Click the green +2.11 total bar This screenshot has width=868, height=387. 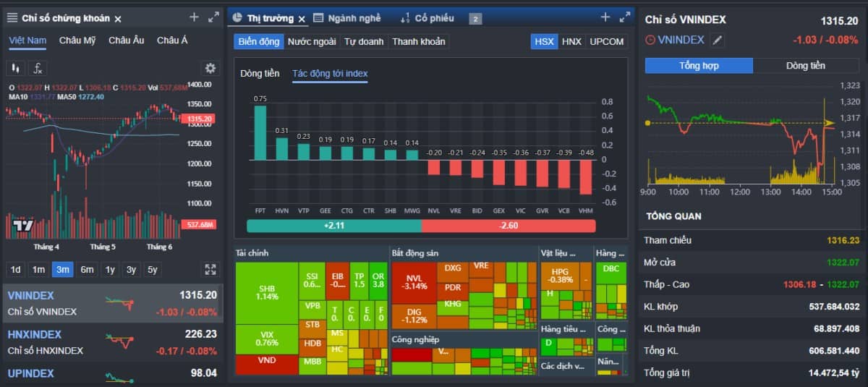pos(333,226)
